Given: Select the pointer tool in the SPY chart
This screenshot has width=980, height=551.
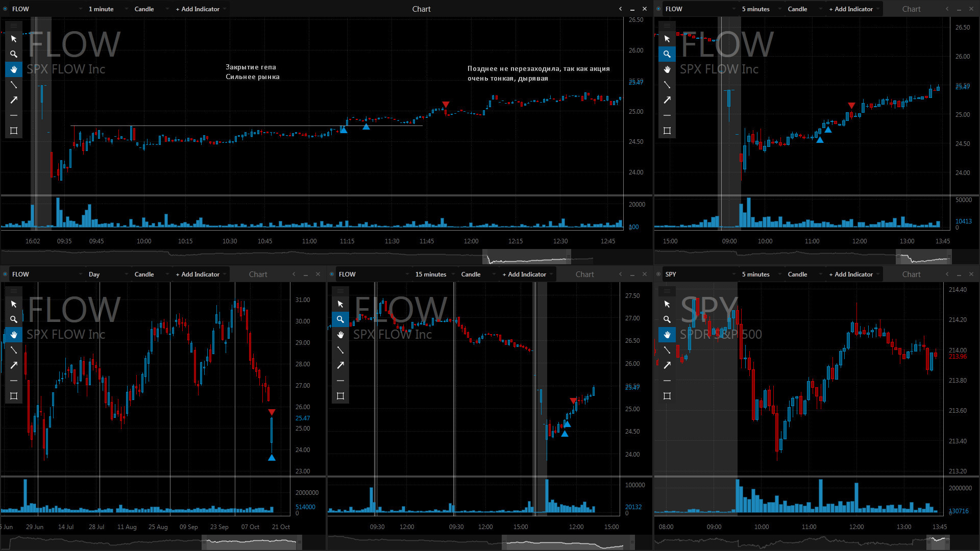Looking at the screenshot, I should pyautogui.click(x=667, y=304).
